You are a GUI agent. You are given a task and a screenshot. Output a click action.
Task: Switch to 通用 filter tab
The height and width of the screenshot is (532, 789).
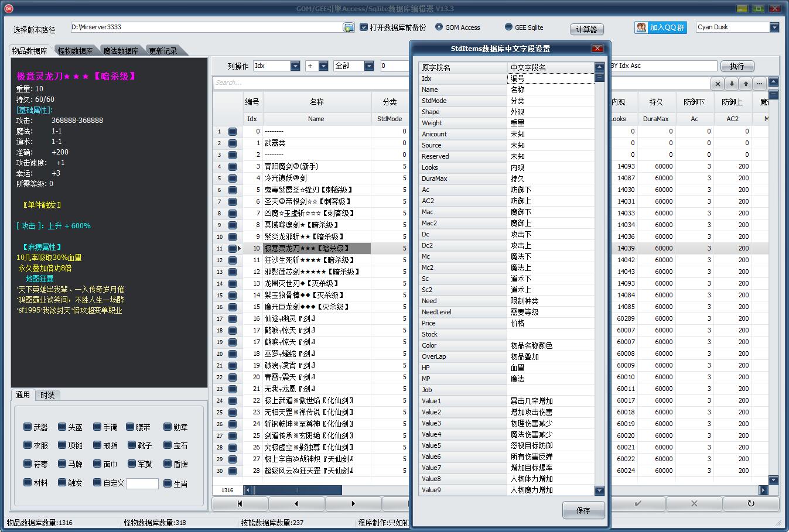(23, 395)
